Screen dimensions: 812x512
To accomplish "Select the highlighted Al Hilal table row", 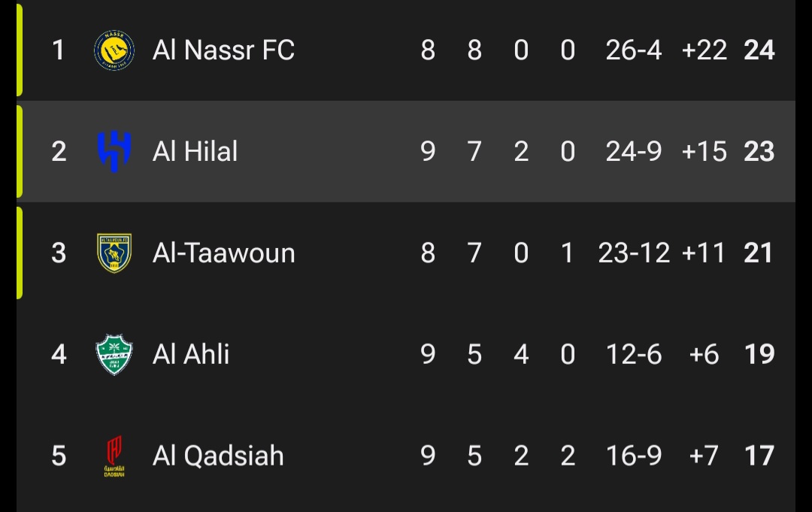I will pyautogui.click(x=406, y=151).
